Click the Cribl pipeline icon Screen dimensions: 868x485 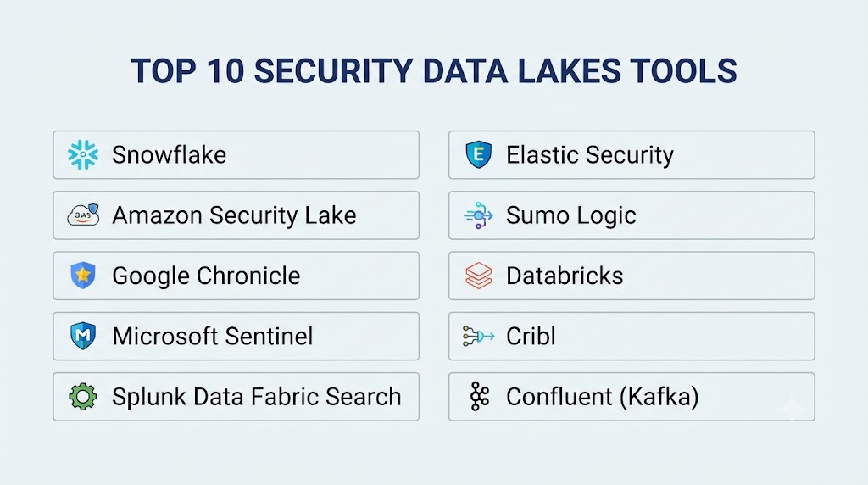tap(478, 336)
